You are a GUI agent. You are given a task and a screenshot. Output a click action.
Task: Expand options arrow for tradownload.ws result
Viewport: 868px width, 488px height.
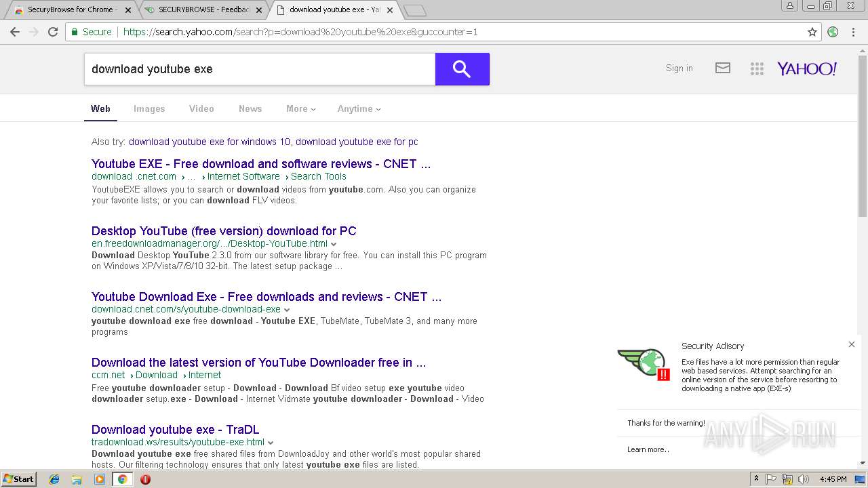(271, 443)
